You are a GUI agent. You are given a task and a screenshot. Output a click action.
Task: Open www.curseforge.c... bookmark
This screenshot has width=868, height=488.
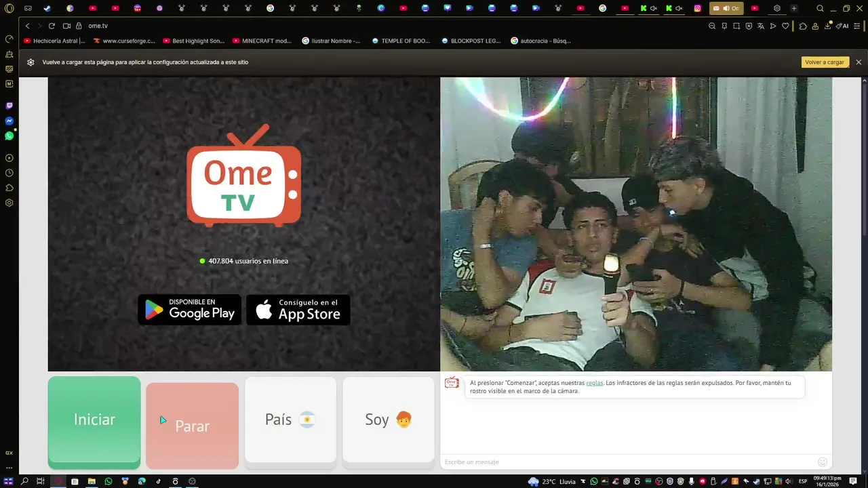[124, 41]
